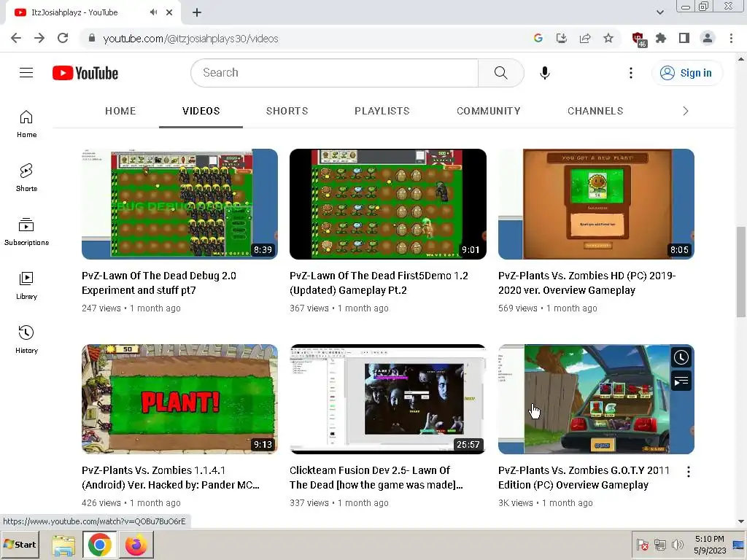747x560 pixels.
Task: Open the YouTube hamburger guide menu
Action: coord(26,73)
